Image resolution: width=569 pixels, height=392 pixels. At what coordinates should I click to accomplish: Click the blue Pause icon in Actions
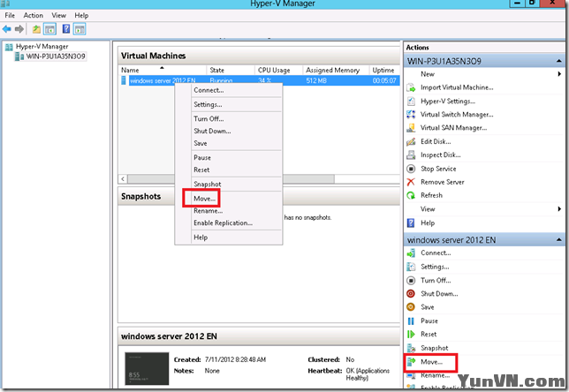[411, 320]
